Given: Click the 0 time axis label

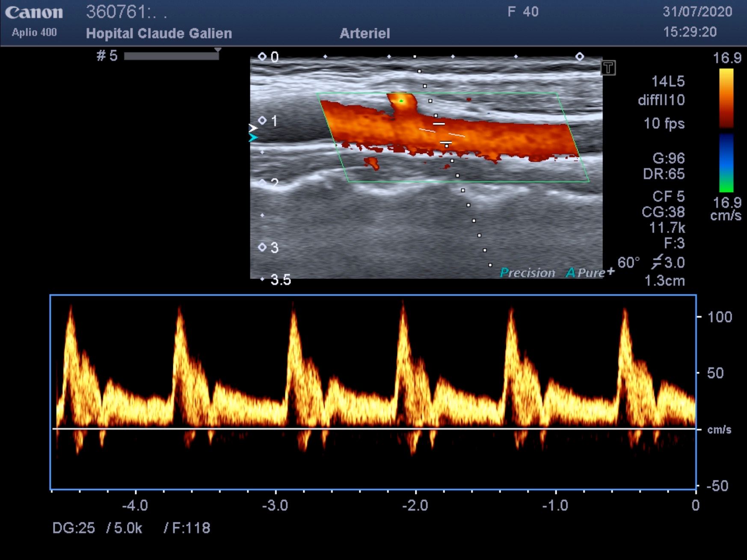Looking at the screenshot, I should click(696, 506).
